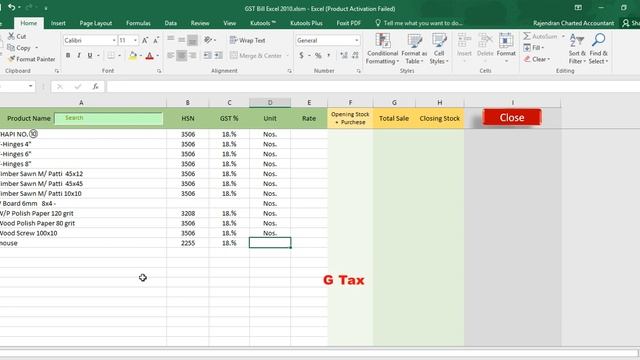Image resolution: width=640 pixels, height=360 pixels.
Task: Open the Calibri font name dropdown
Action: 114,40
